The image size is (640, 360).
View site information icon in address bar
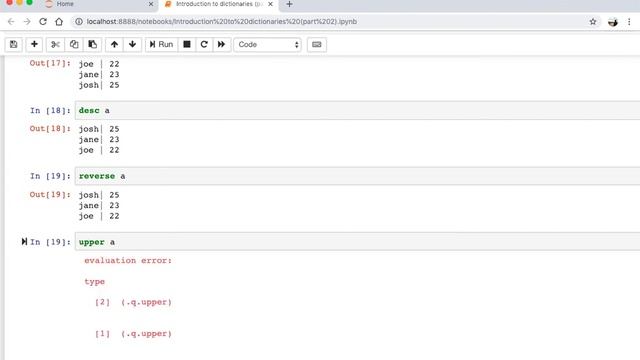pyautogui.click(x=78, y=22)
